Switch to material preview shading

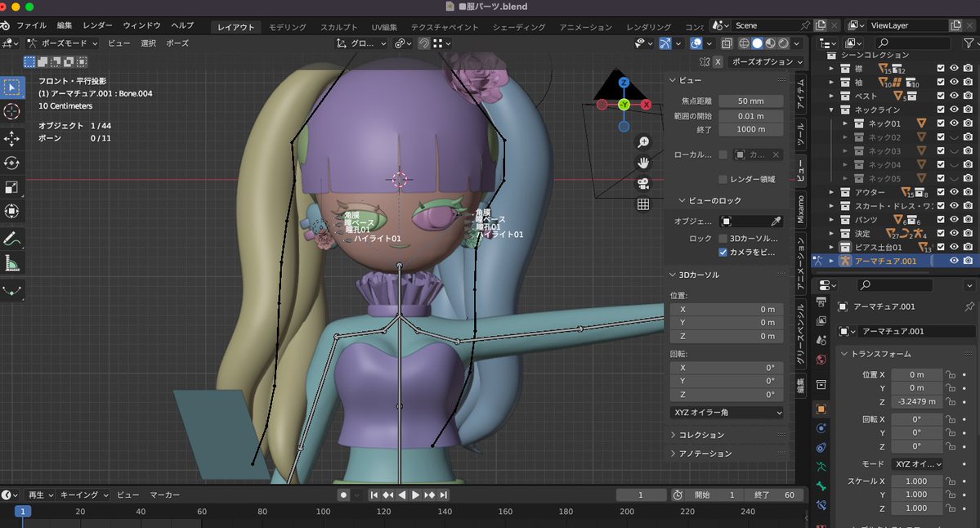click(770, 43)
